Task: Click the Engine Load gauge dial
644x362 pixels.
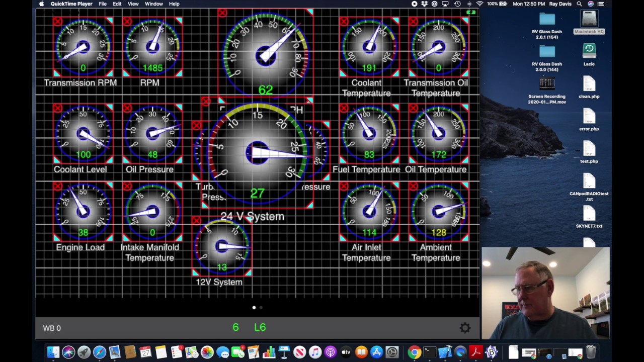Action: 83,211
